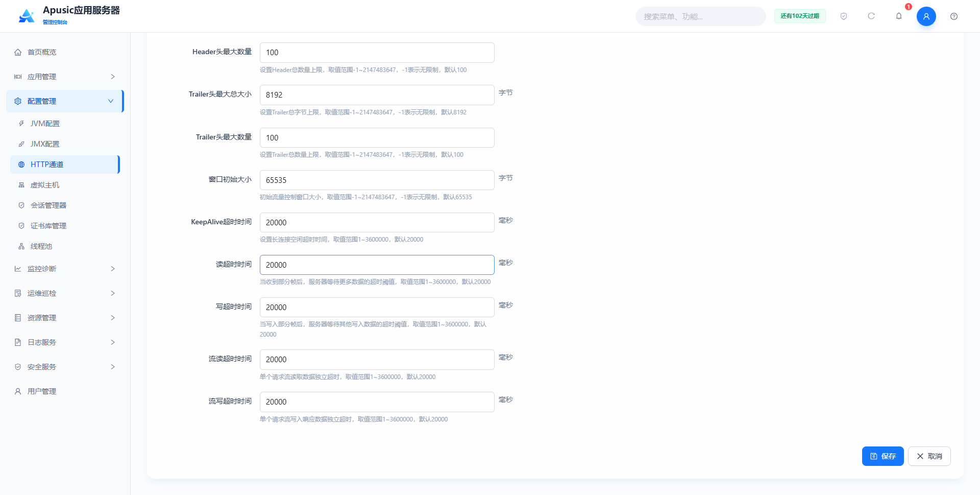980x495 pixels.
Task: Click the help question mark icon
Action: [954, 16]
